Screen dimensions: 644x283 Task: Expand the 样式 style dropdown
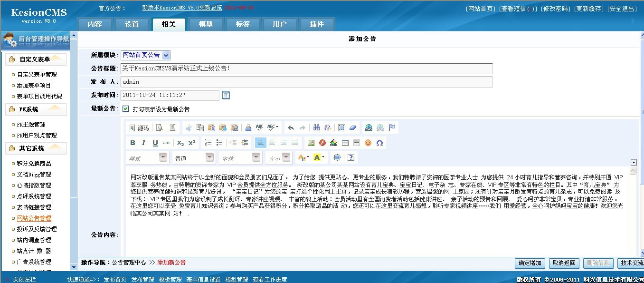click(x=163, y=157)
